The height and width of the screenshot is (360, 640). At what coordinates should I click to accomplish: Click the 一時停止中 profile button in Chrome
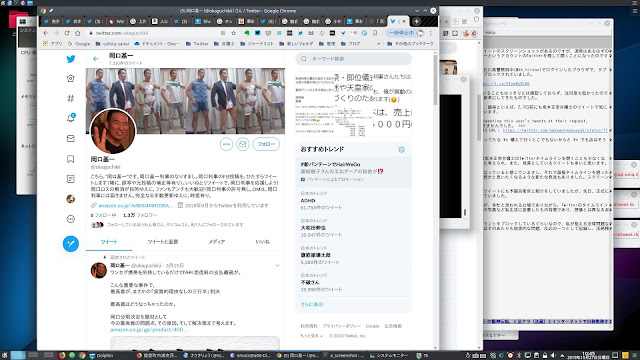click(x=406, y=33)
